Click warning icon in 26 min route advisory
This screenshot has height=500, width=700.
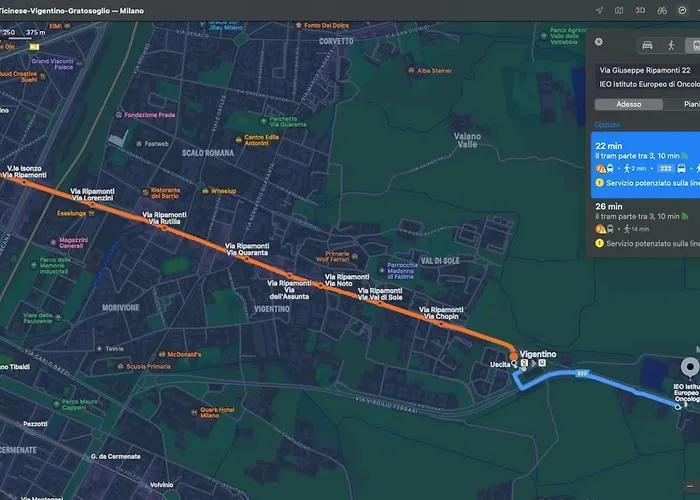click(x=600, y=243)
